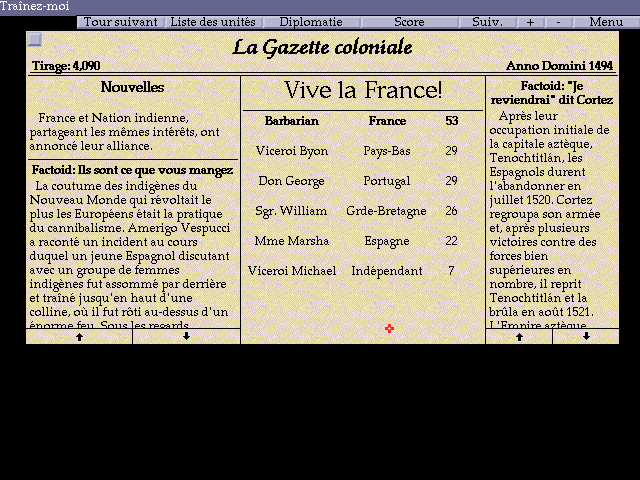Viewport: 640px width, 480px height.
Task: Show the Score panel
Action: [409, 22]
